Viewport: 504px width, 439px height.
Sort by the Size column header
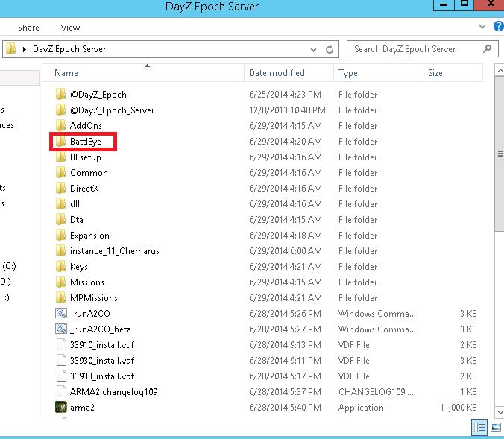tap(453, 73)
